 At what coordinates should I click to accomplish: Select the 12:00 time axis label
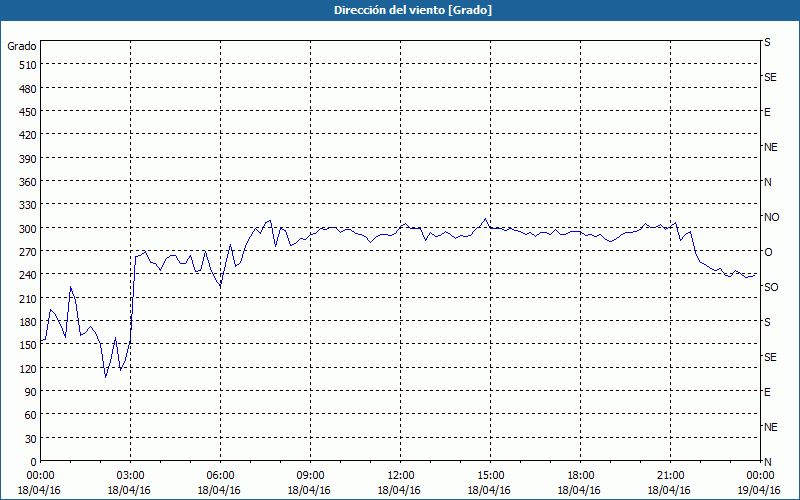[401, 476]
